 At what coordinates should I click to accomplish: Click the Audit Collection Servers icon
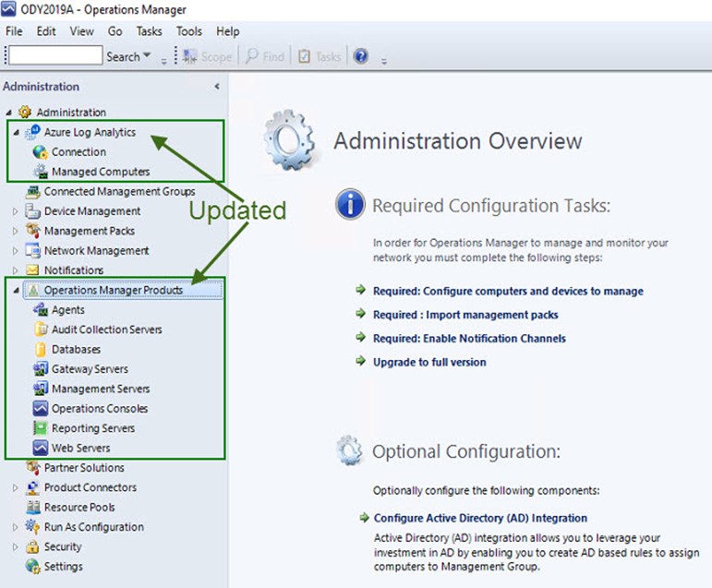click(x=41, y=330)
